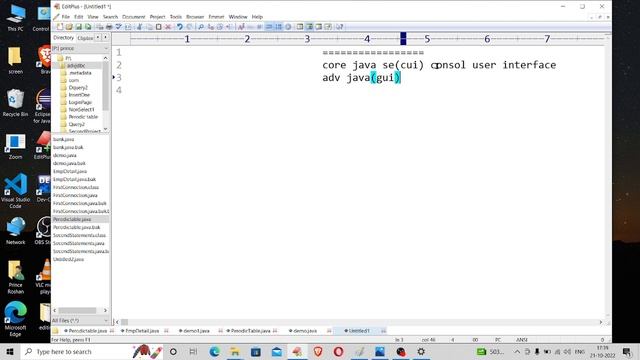640x360 pixels.
Task: Open Visual Studio Code desktop icon
Action: tap(16, 190)
